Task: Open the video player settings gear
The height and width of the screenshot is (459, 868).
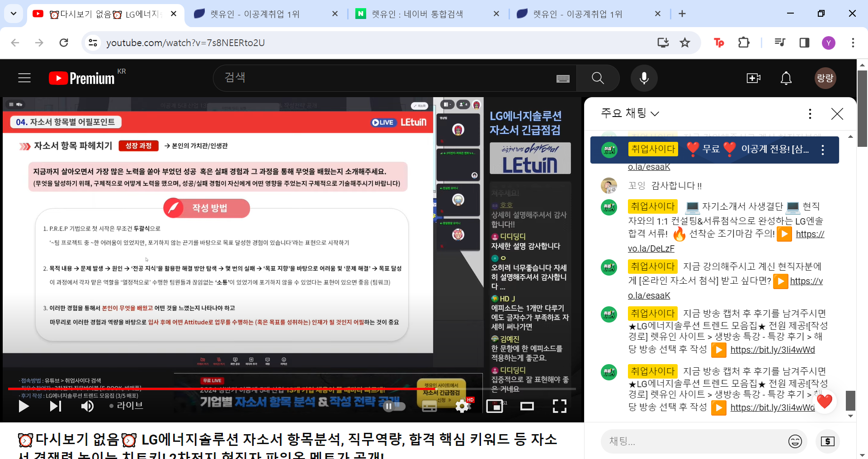Action: coord(462,406)
